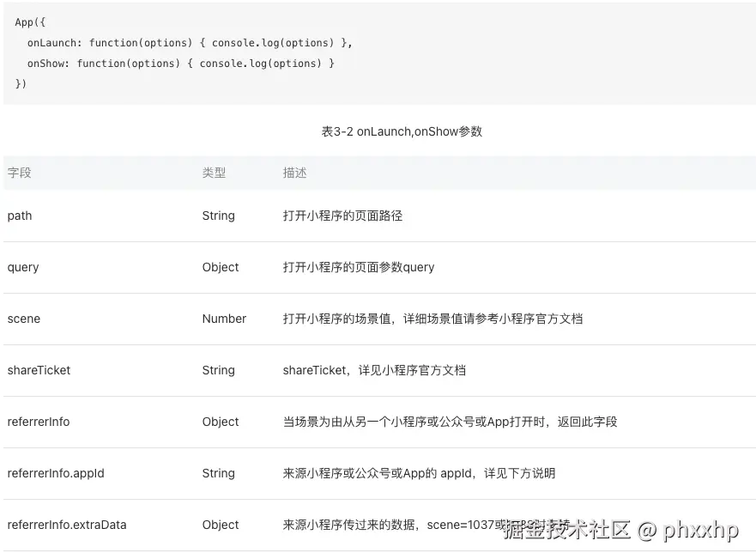756x559 pixels.
Task: Click the 描述 column header
Action: click(294, 173)
